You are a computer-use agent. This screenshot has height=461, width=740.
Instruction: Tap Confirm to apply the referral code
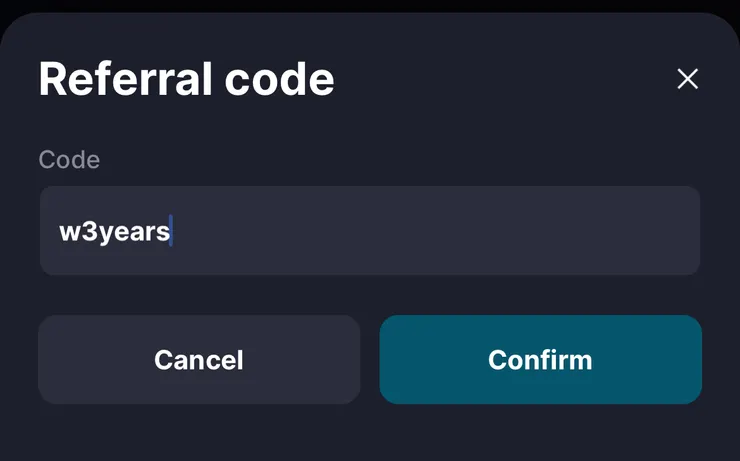[x=540, y=360]
